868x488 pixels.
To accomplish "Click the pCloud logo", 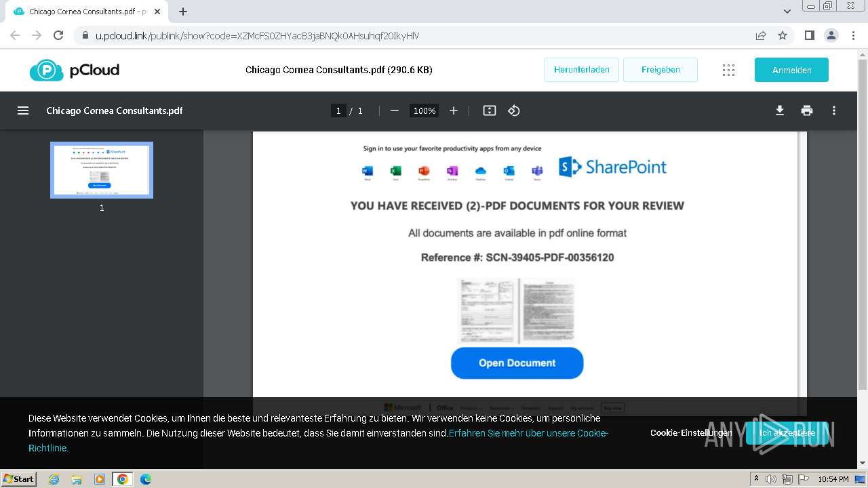I will coord(74,70).
